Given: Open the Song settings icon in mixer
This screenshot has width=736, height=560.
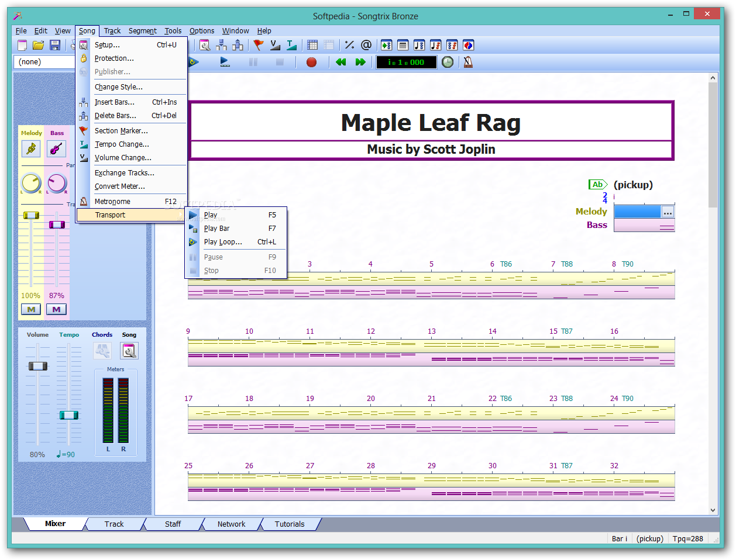Looking at the screenshot, I should click(x=129, y=351).
